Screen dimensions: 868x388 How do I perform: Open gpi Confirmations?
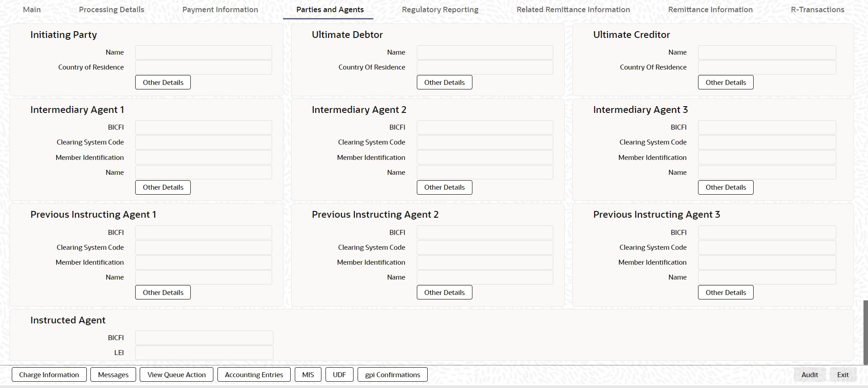point(392,374)
